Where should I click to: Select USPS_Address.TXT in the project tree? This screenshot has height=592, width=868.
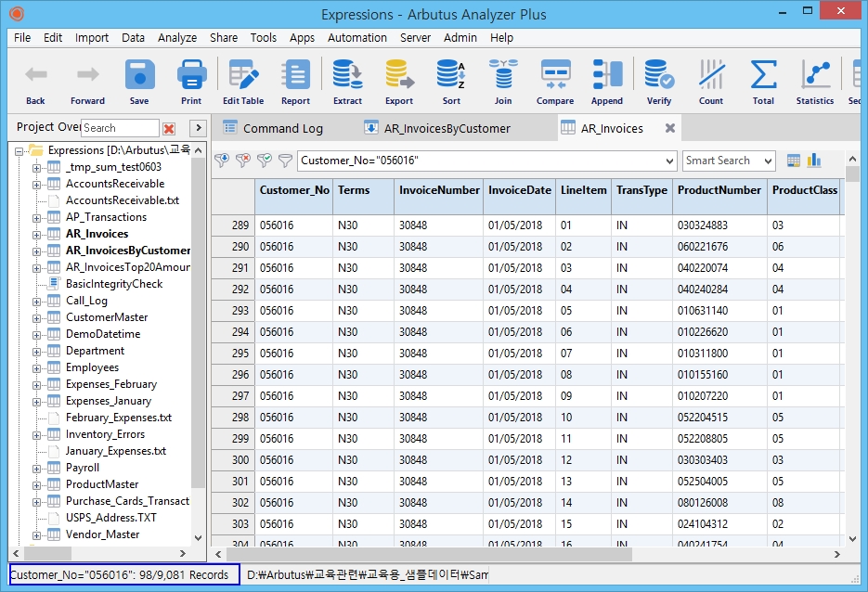(111, 518)
